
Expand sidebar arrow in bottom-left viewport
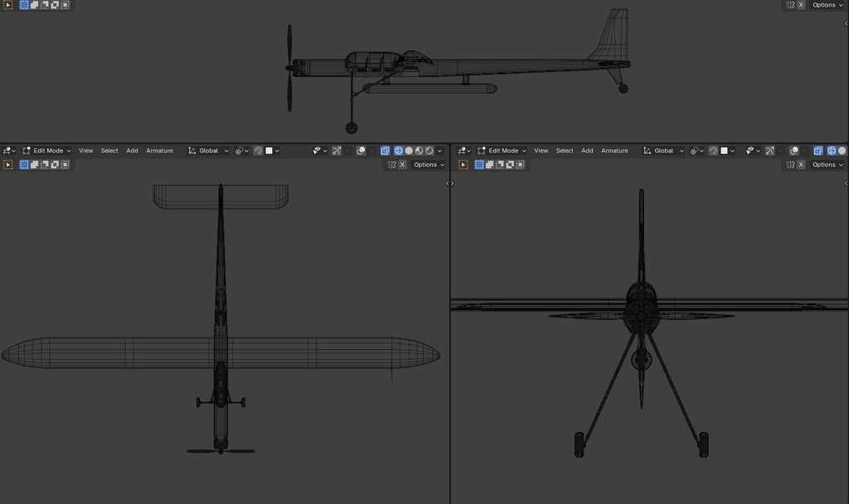(x=447, y=183)
